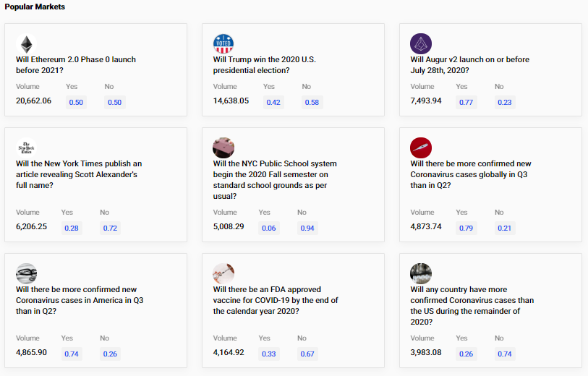Click the FDA vaccine market icon
This screenshot has height=376, width=588.
point(223,273)
